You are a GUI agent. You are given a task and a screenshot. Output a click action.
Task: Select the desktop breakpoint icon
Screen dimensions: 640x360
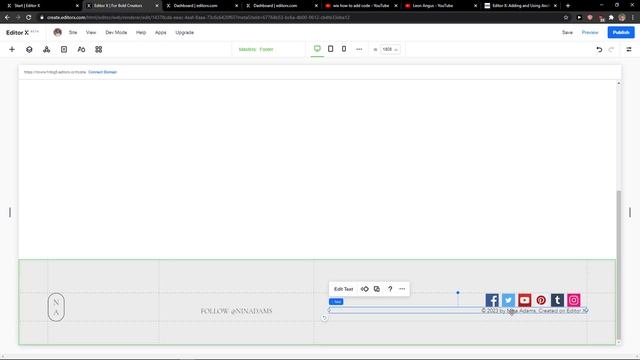[317, 49]
